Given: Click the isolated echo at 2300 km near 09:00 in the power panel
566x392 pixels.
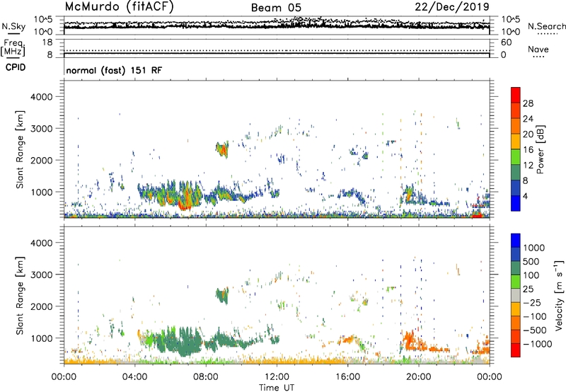Looking at the screenshot, I should pos(222,149).
